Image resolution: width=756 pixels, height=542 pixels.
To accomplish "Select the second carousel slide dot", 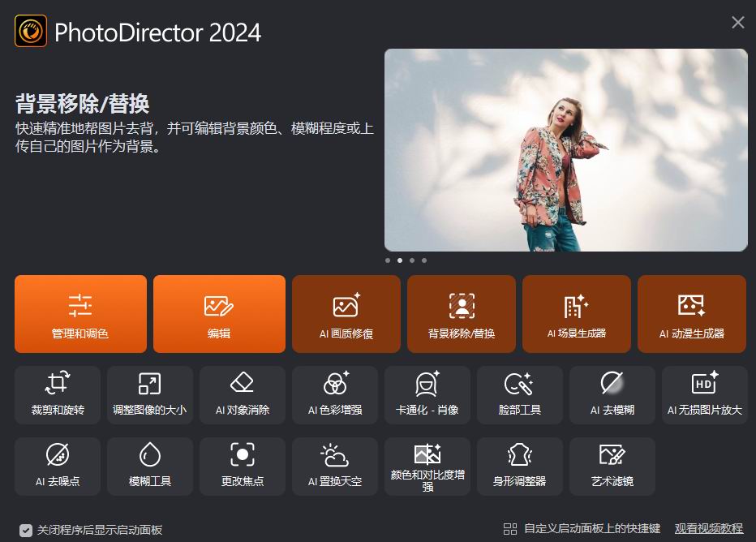I will click(x=400, y=260).
